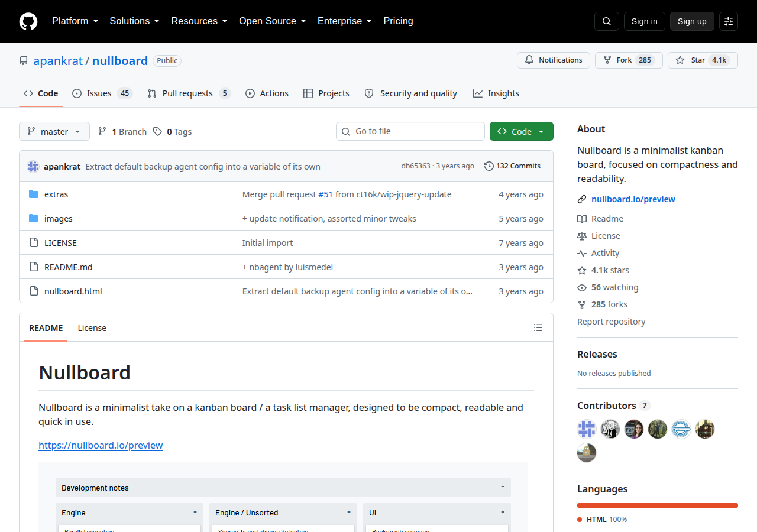757x532 pixels.
Task: Expand the Resources menu
Action: (199, 21)
